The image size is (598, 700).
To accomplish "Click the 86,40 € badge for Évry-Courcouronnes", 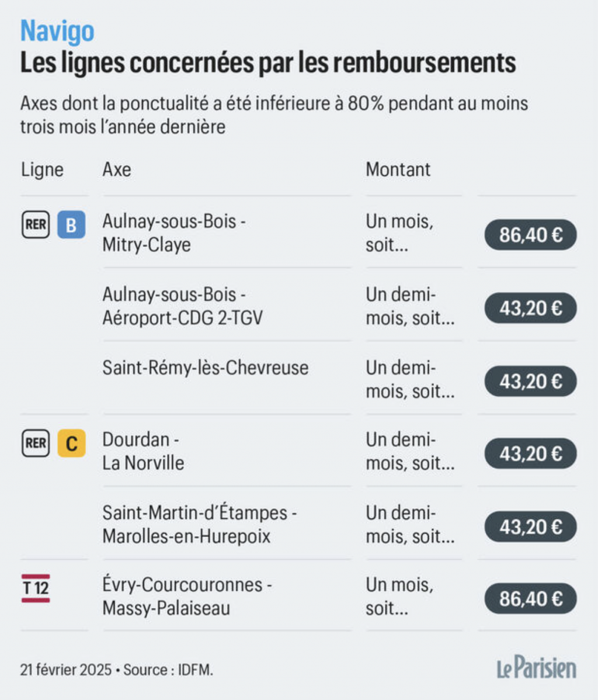I will tap(531, 599).
